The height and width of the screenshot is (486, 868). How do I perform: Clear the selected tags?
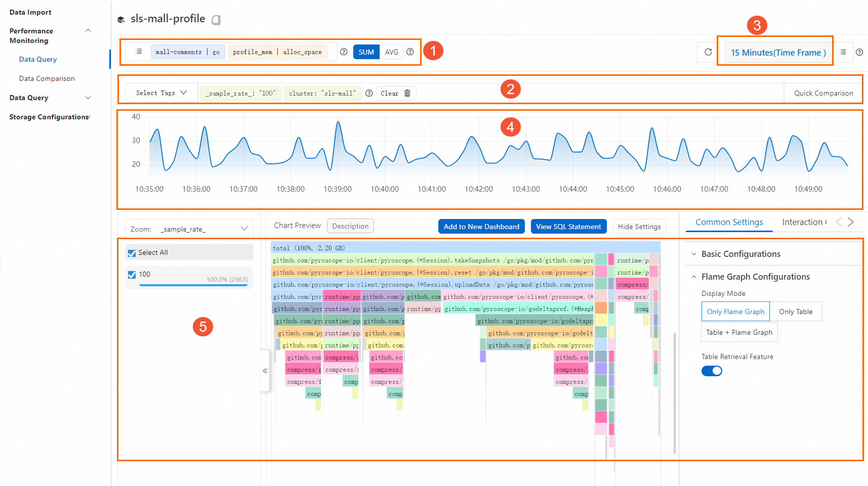[x=396, y=93]
